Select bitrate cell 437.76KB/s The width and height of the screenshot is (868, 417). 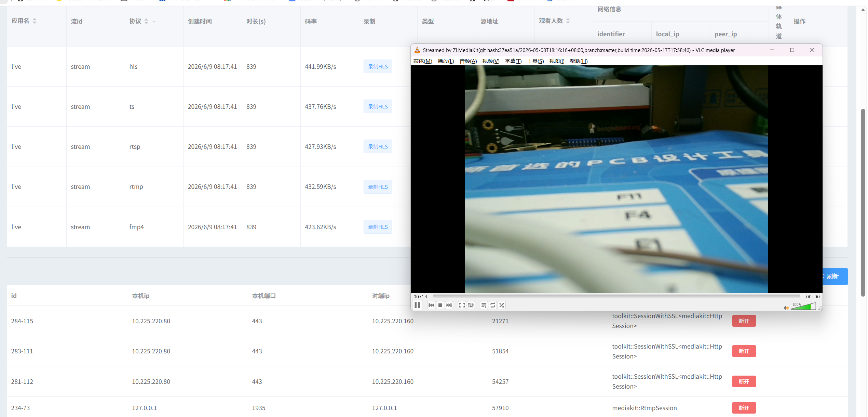pyautogui.click(x=320, y=106)
